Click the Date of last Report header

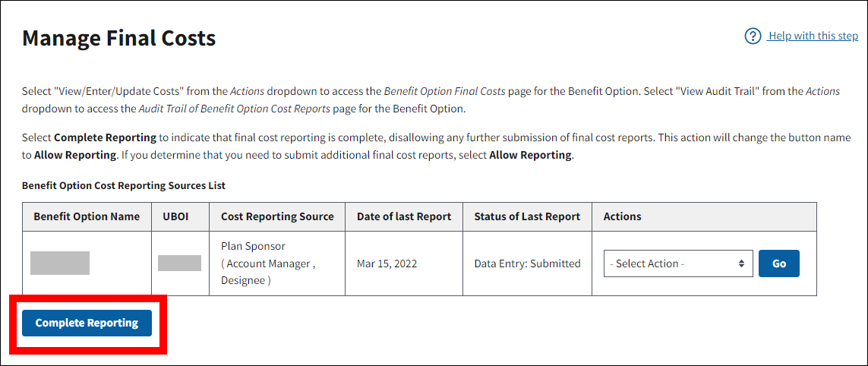[404, 216]
